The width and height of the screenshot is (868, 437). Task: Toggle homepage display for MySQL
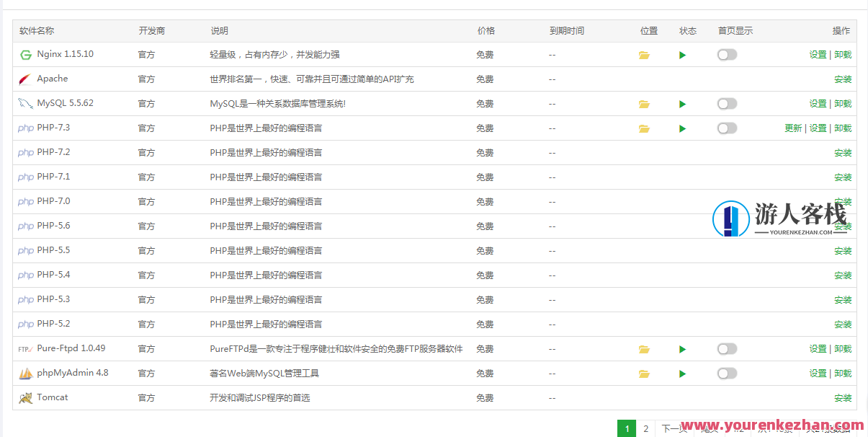point(728,104)
